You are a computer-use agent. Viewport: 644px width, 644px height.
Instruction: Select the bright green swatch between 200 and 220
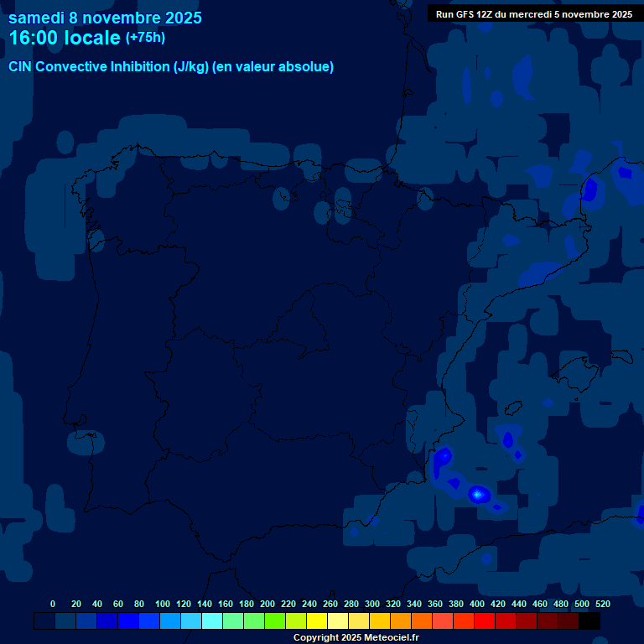275,621
